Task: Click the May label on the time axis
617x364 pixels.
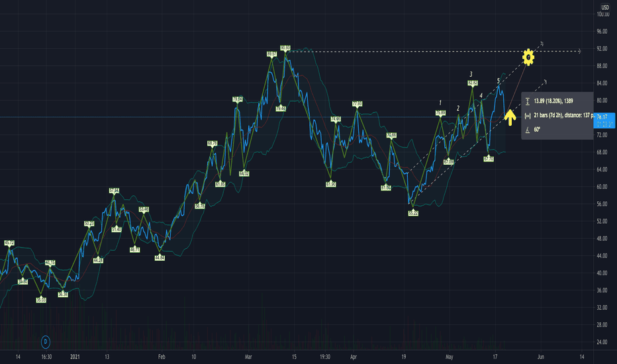Action: (x=450, y=357)
